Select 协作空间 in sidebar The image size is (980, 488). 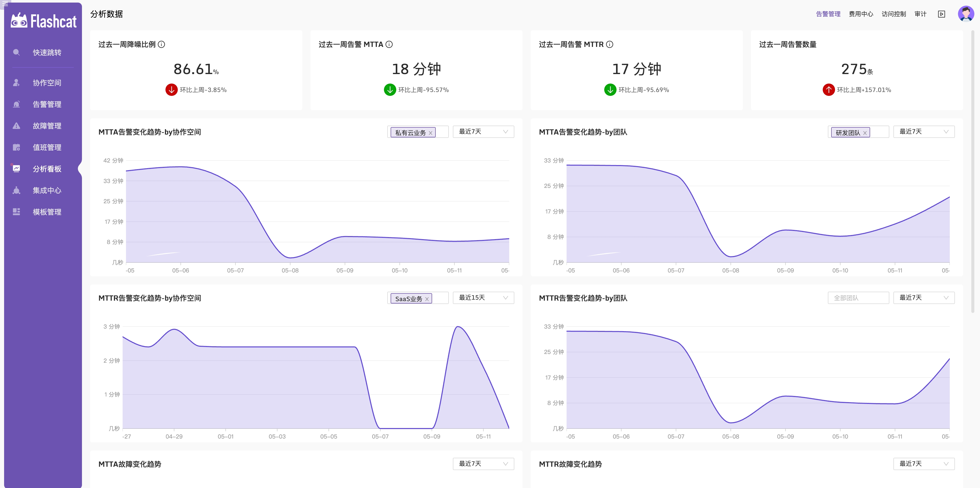click(x=47, y=83)
